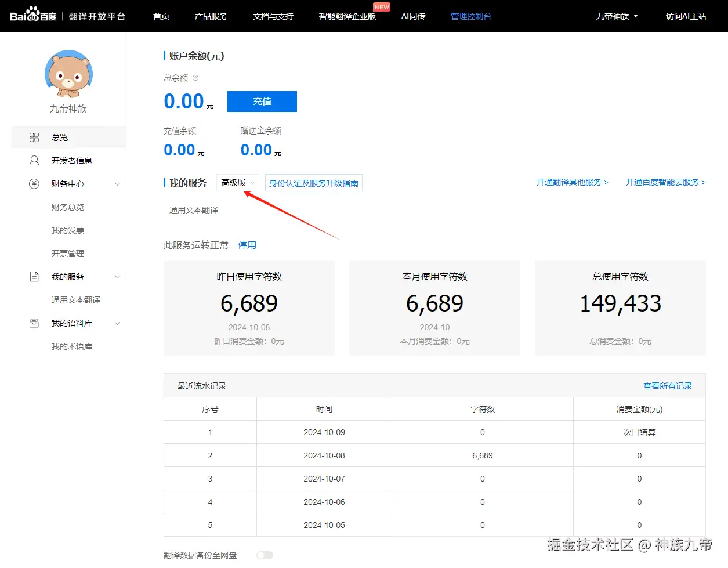Click the 时间 column header

tap(324, 409)
